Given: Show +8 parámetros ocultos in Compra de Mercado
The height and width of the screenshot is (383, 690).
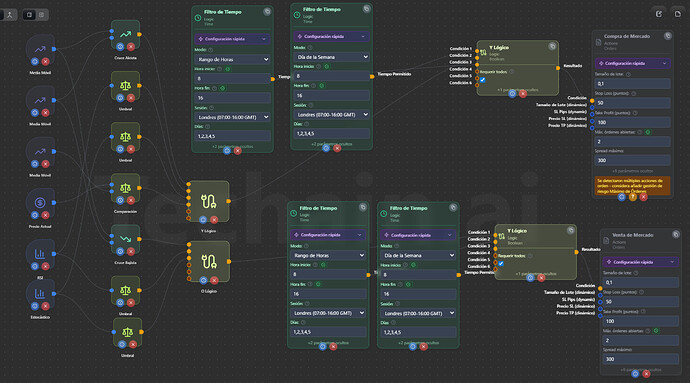Looking at the screenshot, I should pyautogui.click(x=632, y=171).
